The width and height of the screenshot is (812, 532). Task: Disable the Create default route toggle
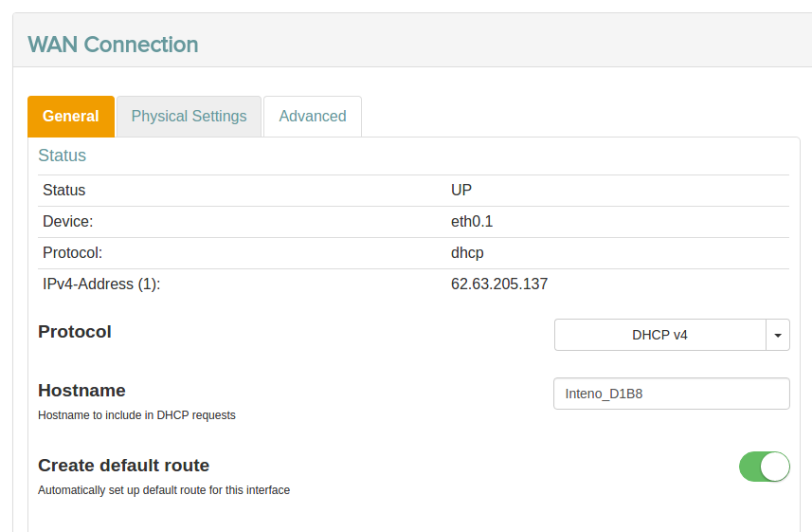[x=764, y=467]
